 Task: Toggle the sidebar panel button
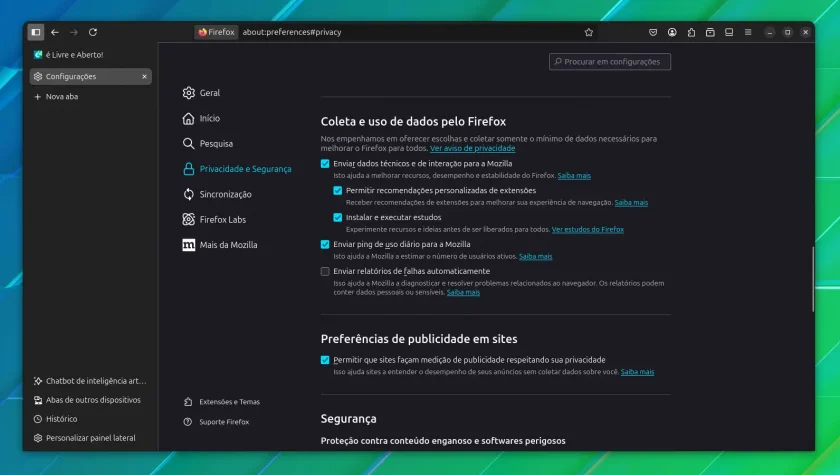point(36,32)
